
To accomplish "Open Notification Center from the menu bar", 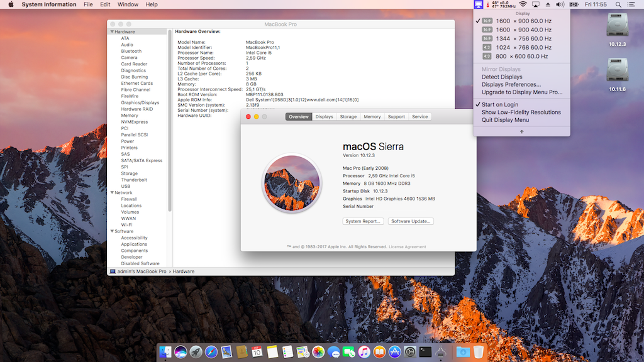I will (631, 4).
